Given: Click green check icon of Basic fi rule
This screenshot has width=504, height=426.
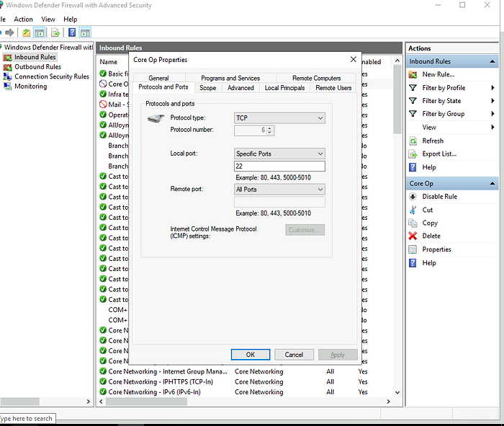Looking at the screenshot, I should click(x=103, y=74).
